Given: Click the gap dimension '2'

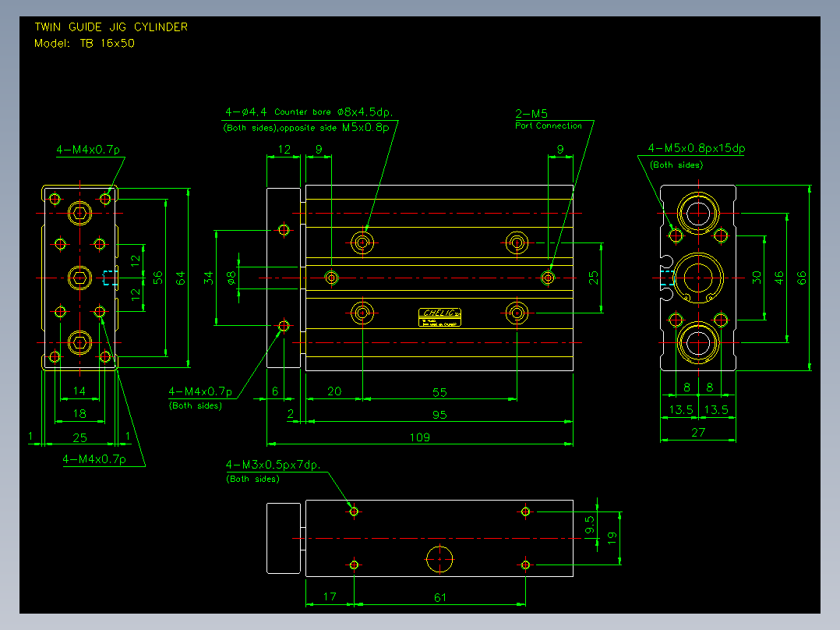Looking at the screenshot, I should (291, 414).
